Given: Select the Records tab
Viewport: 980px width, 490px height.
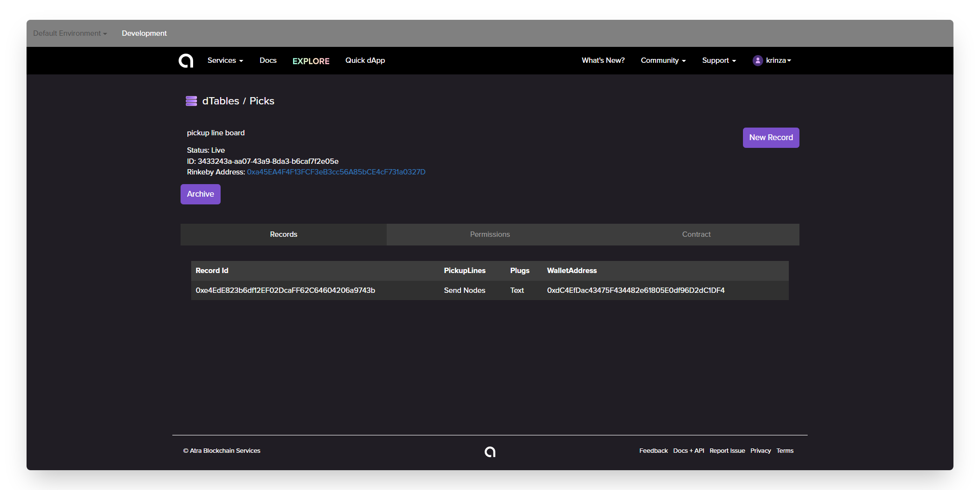Looking at the screenshot, I should point(283,234).
